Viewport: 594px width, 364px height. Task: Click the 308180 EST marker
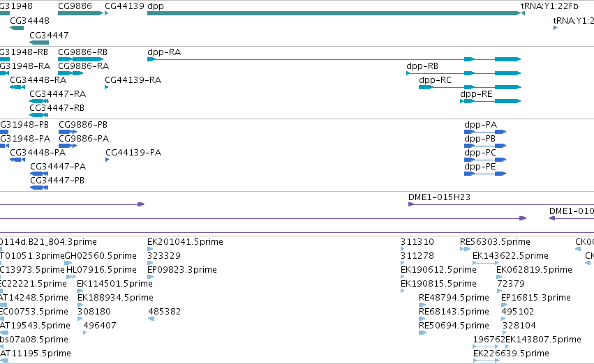(80, 319)
